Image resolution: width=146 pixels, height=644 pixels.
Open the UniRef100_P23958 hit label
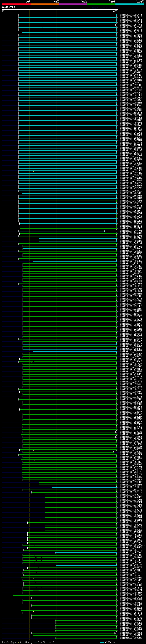pyautogui.click(x=131, y=251)
